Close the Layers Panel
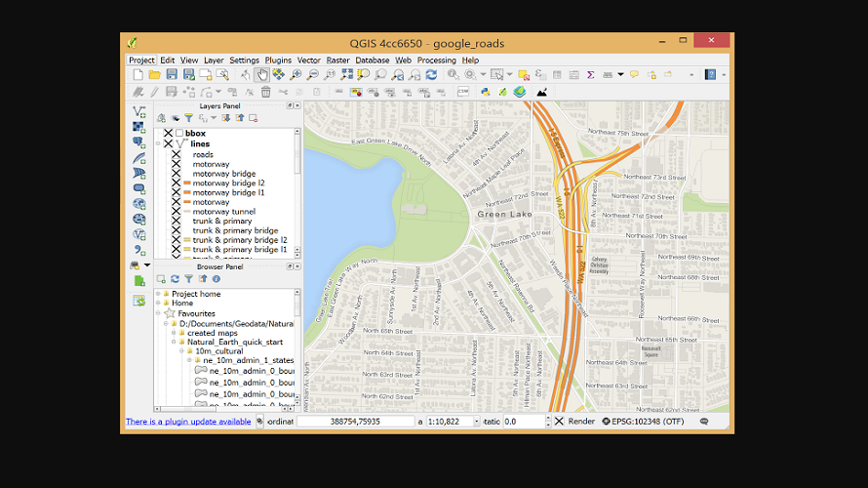The height and width of the screenshot is (488, 868). 297,105
